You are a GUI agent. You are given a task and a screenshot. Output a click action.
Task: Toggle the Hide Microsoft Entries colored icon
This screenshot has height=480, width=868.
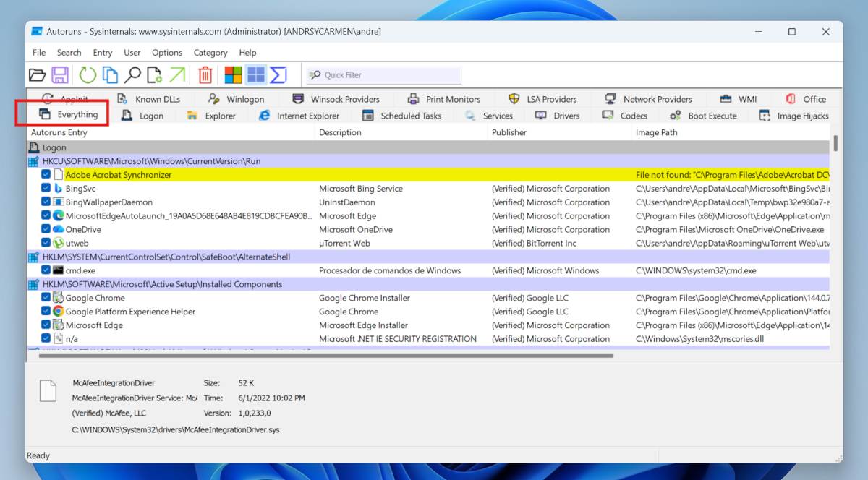click(x=233, y=75)
